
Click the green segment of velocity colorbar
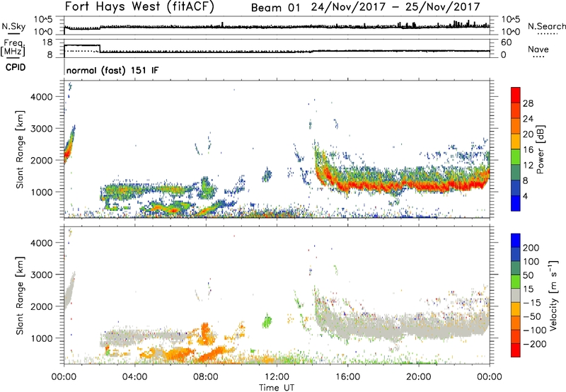(x=516, y=282)
